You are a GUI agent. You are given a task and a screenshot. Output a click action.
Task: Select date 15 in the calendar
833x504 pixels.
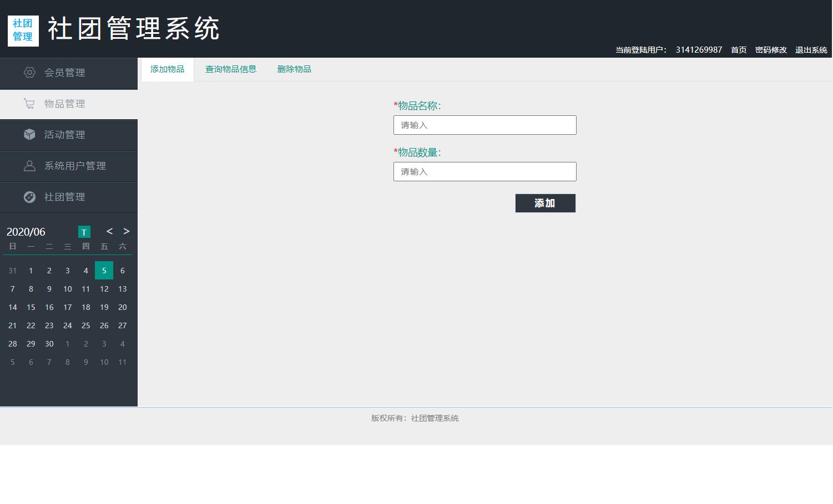click(31, 307)
